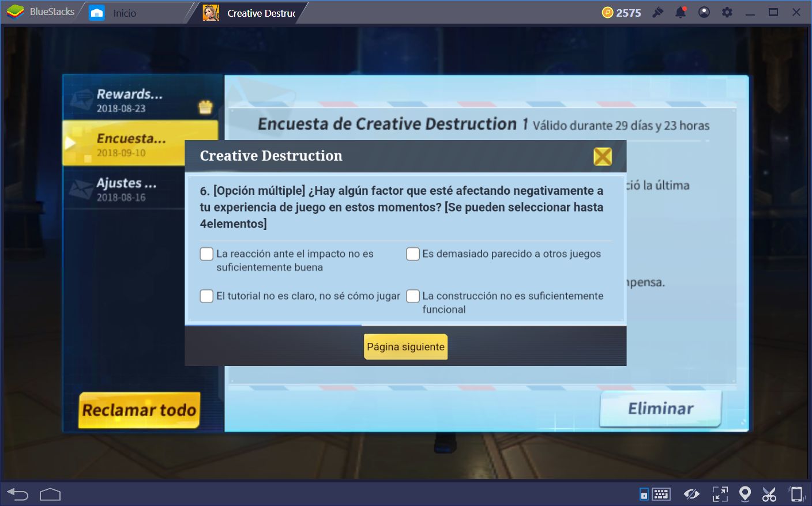The image size is (812, 506).
Task: Click the Eliminar button
Action: click(x=660, y=409)
